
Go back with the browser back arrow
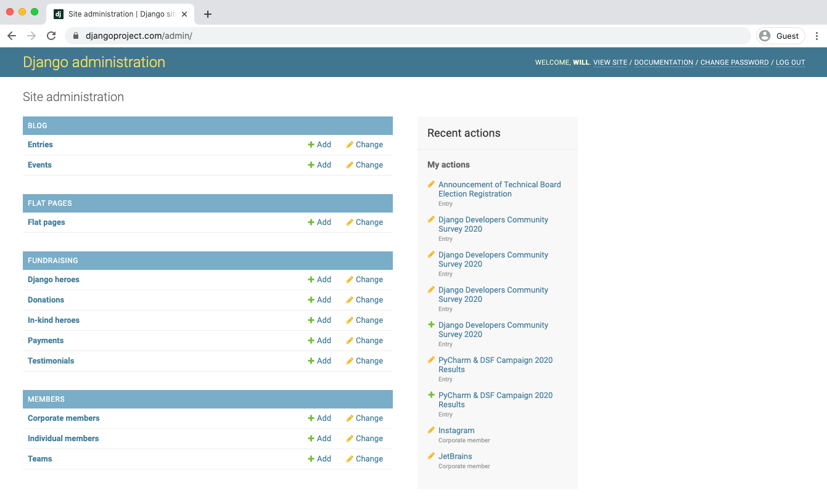[x=12, y=36]
